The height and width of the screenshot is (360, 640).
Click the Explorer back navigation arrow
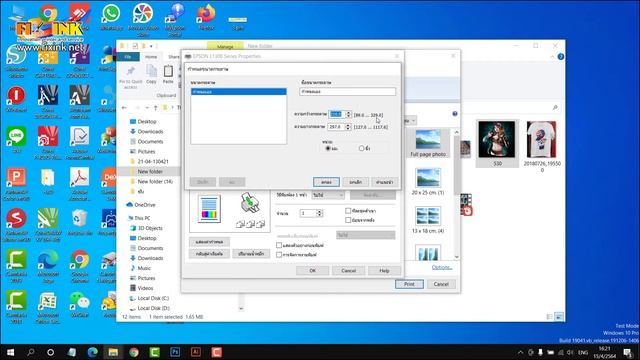124,108
